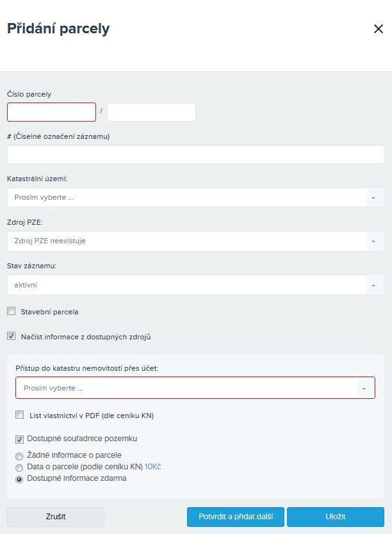The height and width of the screenshot is (534, 392).
Task: Select Dostupné informace zdarma radio button
Action: [19, 480]
